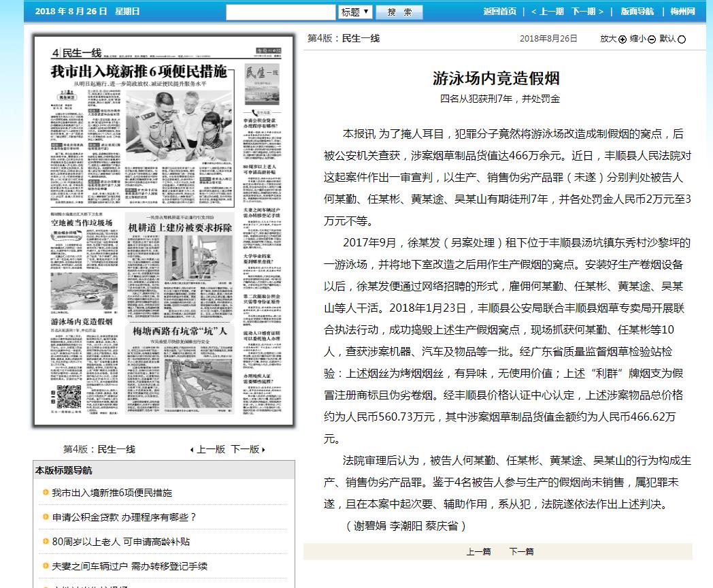The height and width of the screenshot is (588, 713).
Task: Click the 上一版 previous page link
Action: tap(210, 449)
